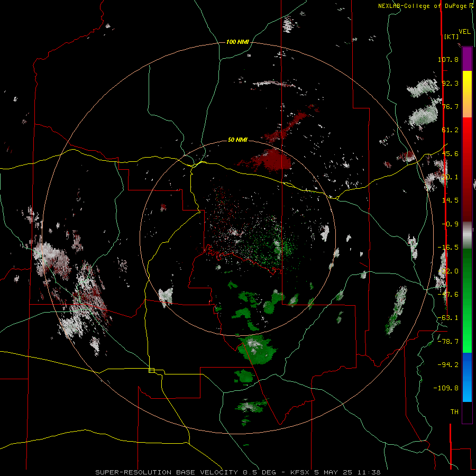Click the [KT] units label

point(452,36)
